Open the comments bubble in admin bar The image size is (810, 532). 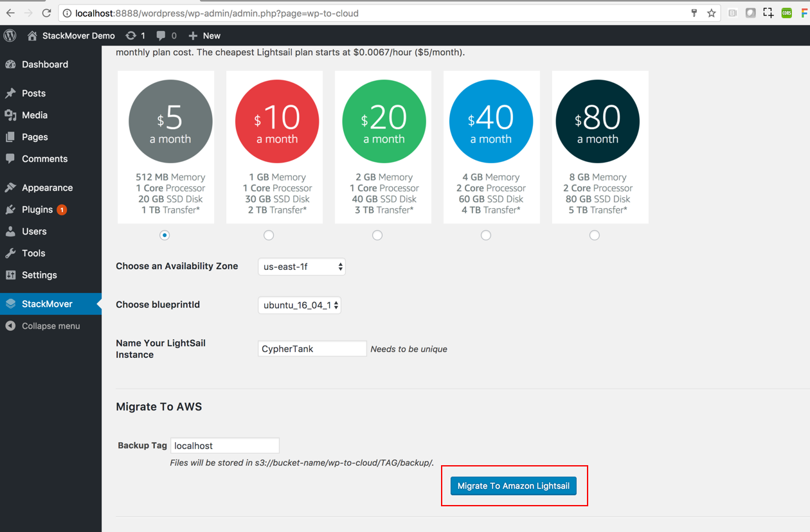pyautogui.click(x=166, y=36)
